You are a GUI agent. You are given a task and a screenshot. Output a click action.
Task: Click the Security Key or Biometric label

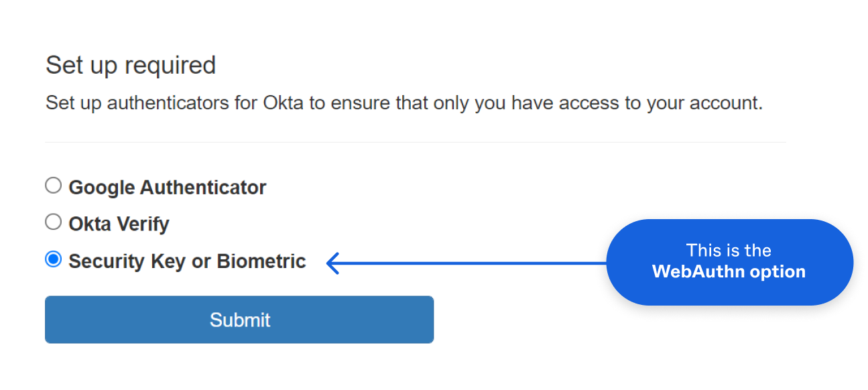[186, 261]
